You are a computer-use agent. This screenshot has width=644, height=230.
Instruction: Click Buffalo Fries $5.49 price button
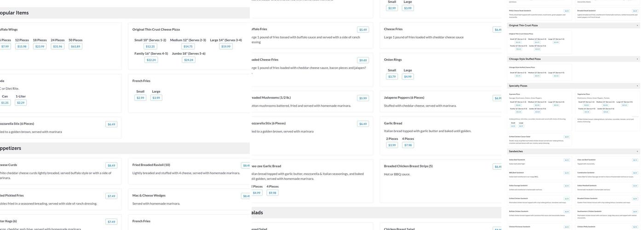click(363, 29)
